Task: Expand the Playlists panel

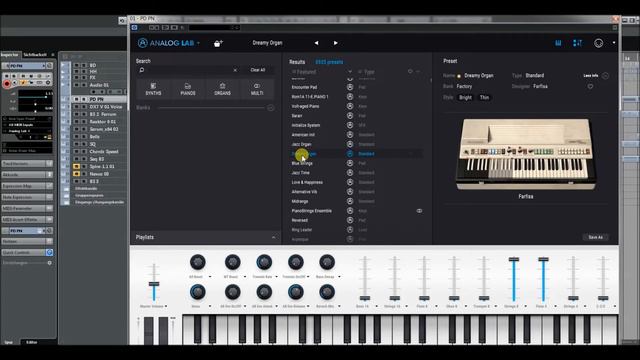Action: point(273,237)
